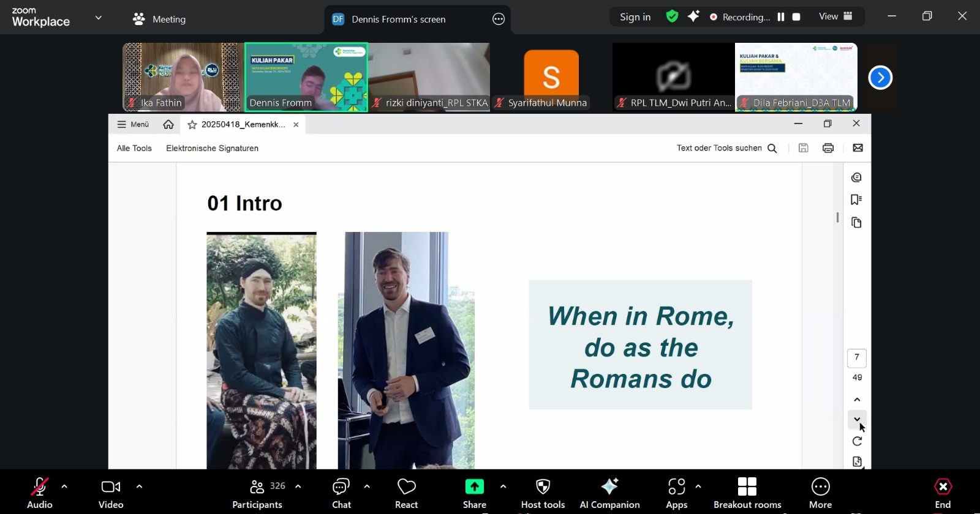Open the React emoji menu
Image resolution: width=980 pixels, height=514 pixels.
click(406, 493)
